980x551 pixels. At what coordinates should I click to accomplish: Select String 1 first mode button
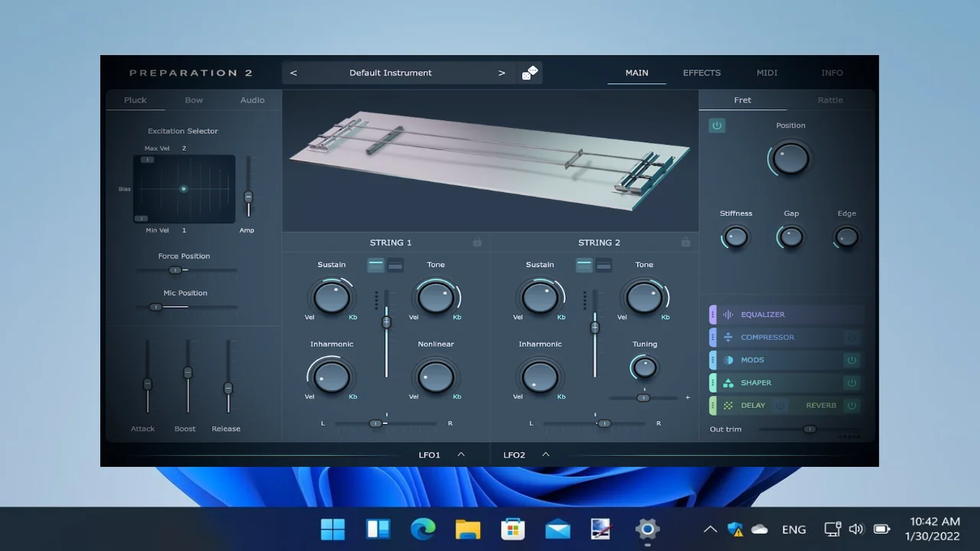[x=375, y=265]
